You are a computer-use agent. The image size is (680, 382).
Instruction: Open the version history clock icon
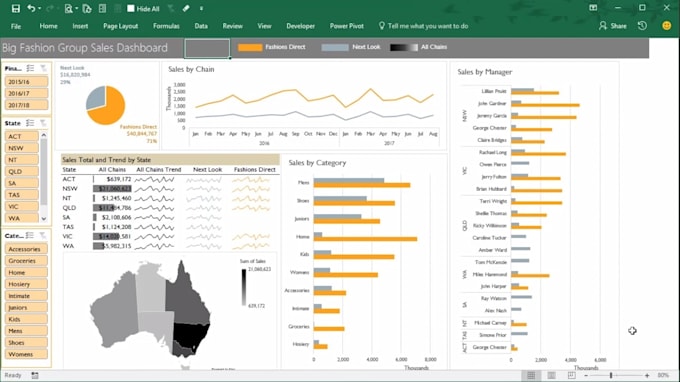[x=642, y=26]
